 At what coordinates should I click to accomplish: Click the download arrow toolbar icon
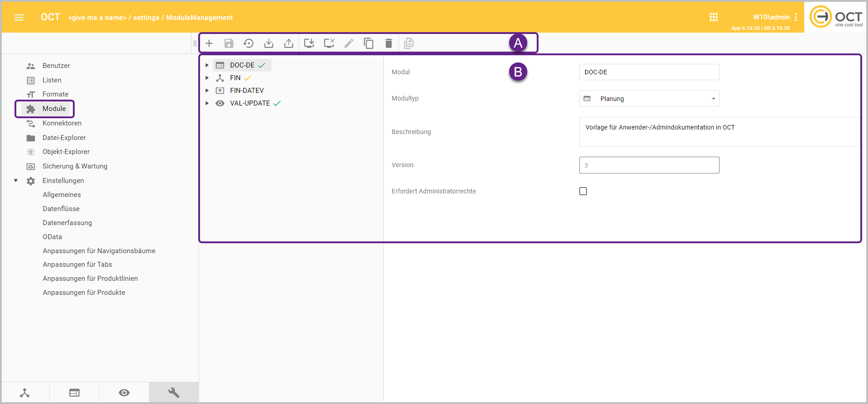pos(269,43)
